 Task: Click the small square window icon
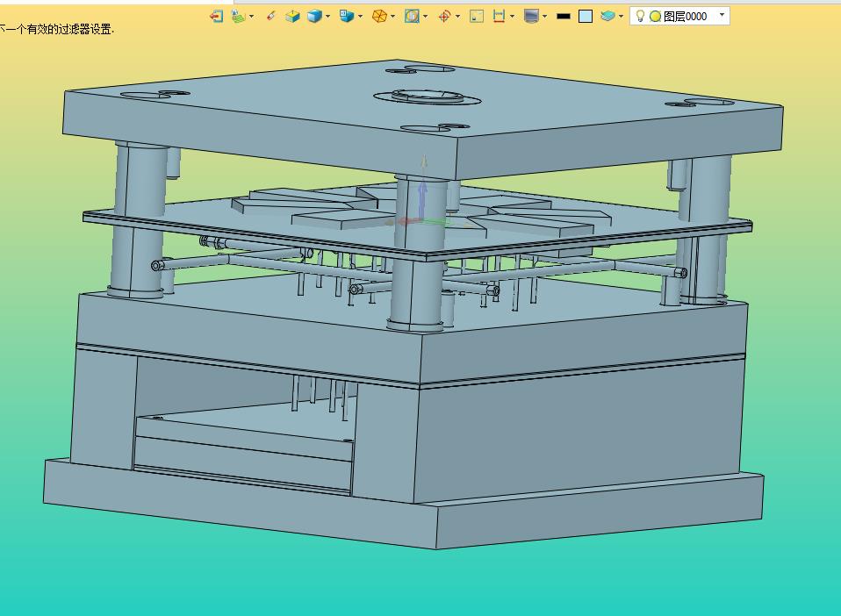(477, 16)
